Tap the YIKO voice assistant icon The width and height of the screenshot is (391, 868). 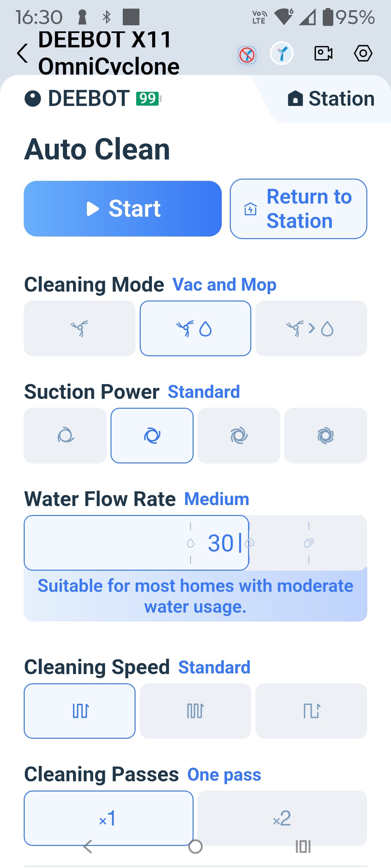[x=282, y=53]
